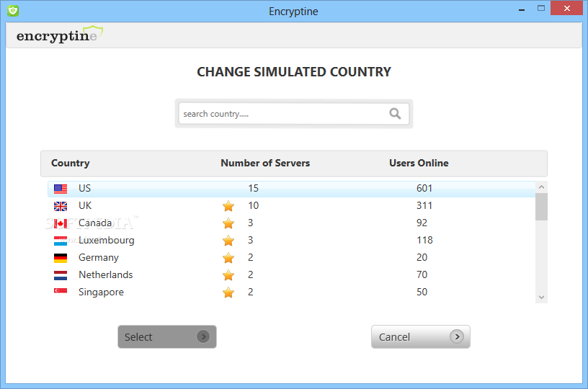The width and height of the screenshot is (588, 389).
Task: Click the 601 users online value
Action: (x=424, y=188)
